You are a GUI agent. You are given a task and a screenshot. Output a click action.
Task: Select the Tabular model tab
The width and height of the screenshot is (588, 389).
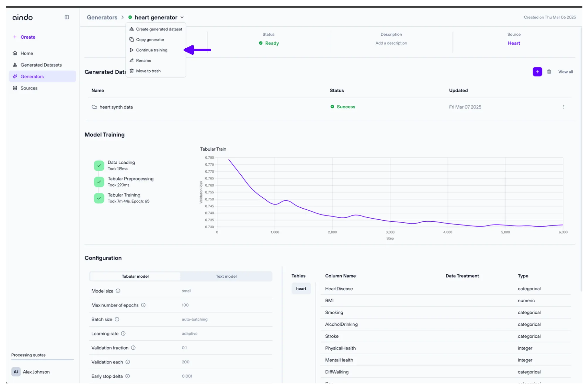[135, 276]
